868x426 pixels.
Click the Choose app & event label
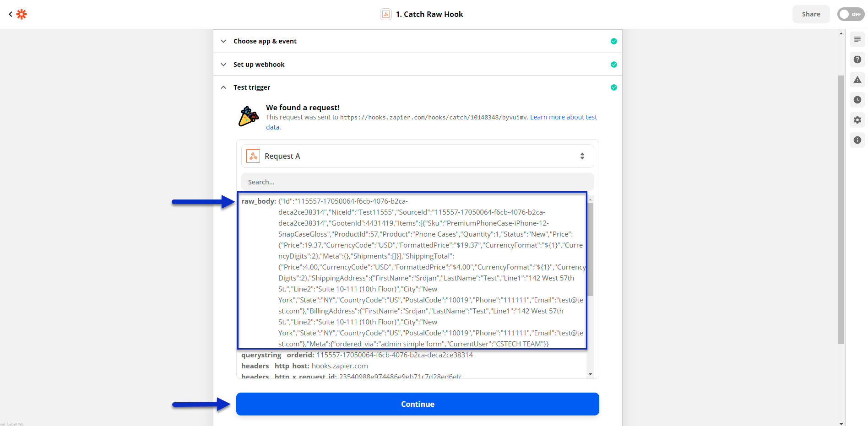(x=265, y=41)
